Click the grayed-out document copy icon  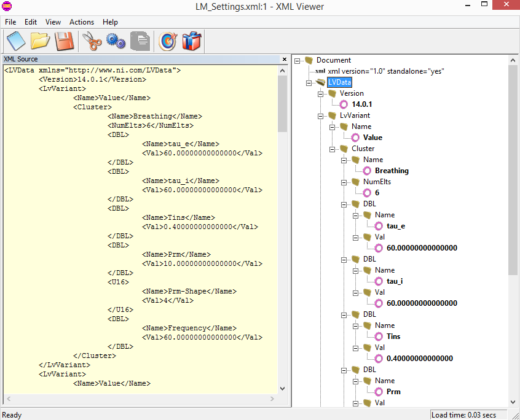pyautogui.click(x=140, y=41)
